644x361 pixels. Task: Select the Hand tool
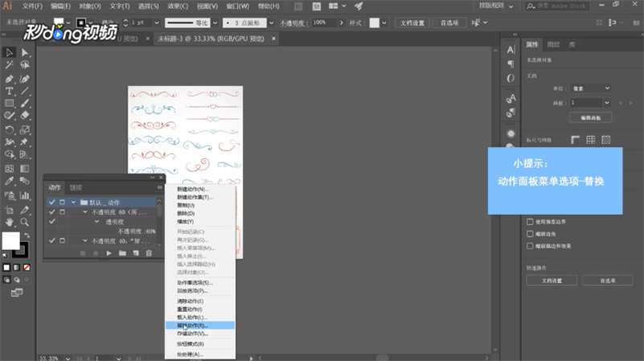tap(9, 222)
